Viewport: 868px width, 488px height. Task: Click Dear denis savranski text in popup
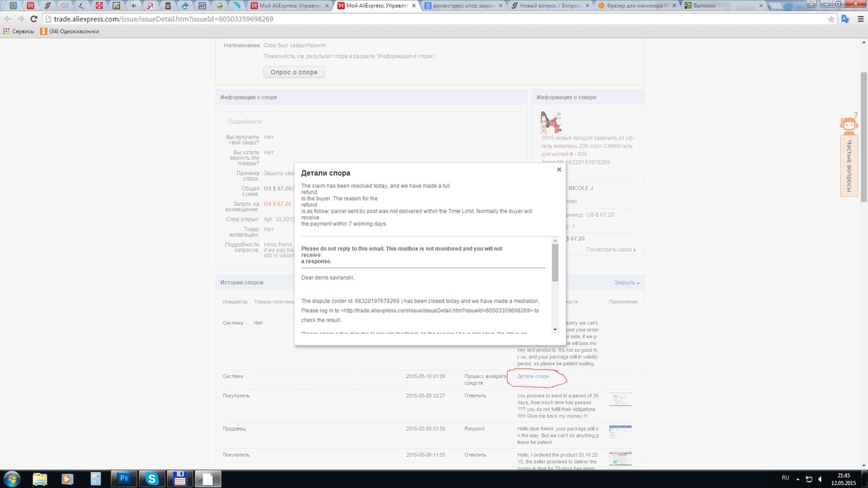point(328,277)
